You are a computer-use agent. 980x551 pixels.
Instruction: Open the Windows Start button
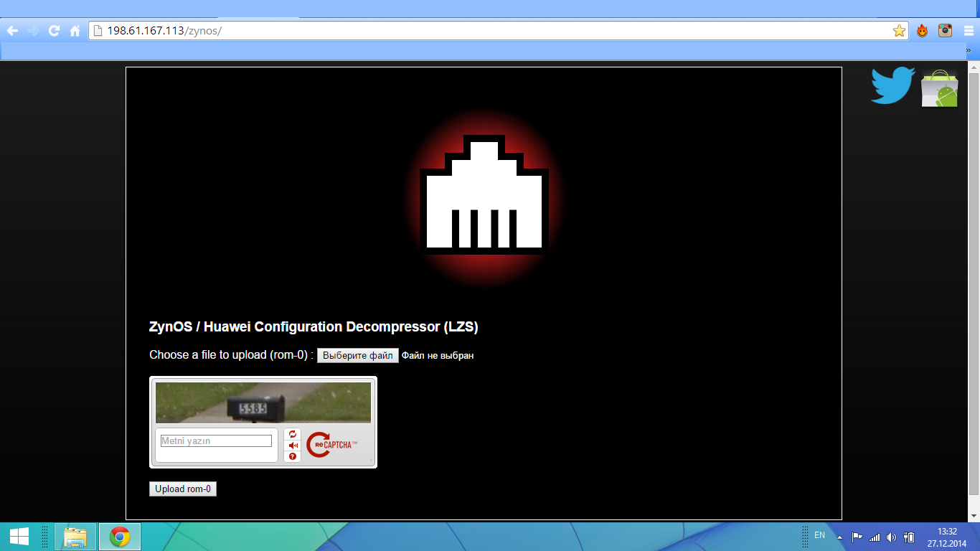tap(19, 537)
